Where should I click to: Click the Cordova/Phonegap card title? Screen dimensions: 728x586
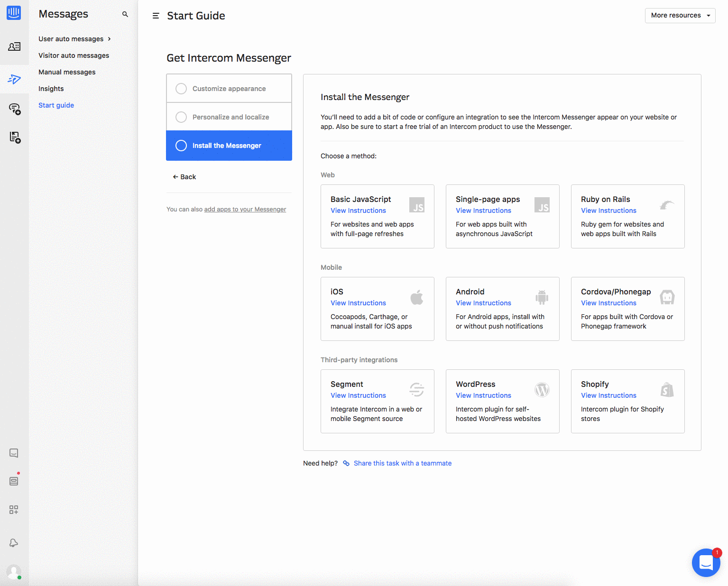tap(616, 292)
